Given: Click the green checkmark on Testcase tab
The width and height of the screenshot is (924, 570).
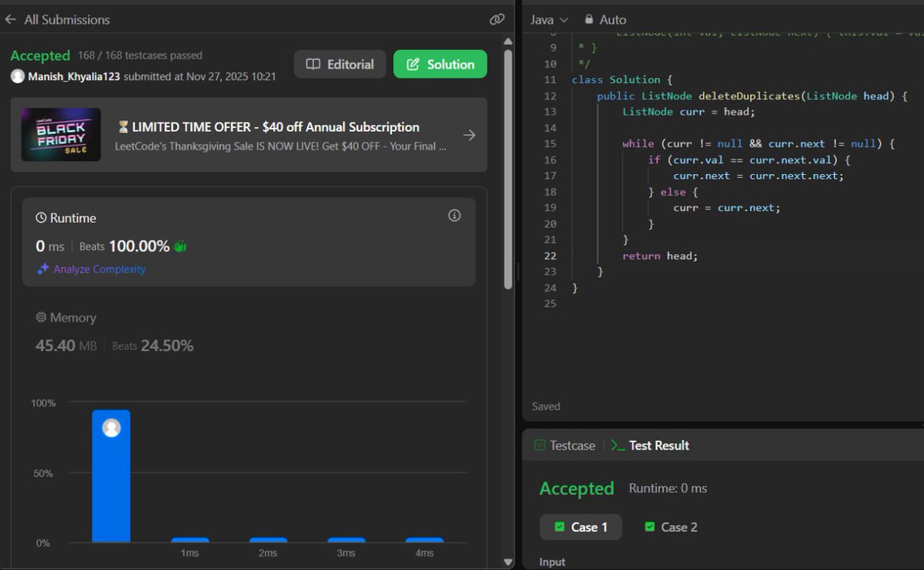Looking at the screenshot, I should pyautogui.click(x=537, y=445).
